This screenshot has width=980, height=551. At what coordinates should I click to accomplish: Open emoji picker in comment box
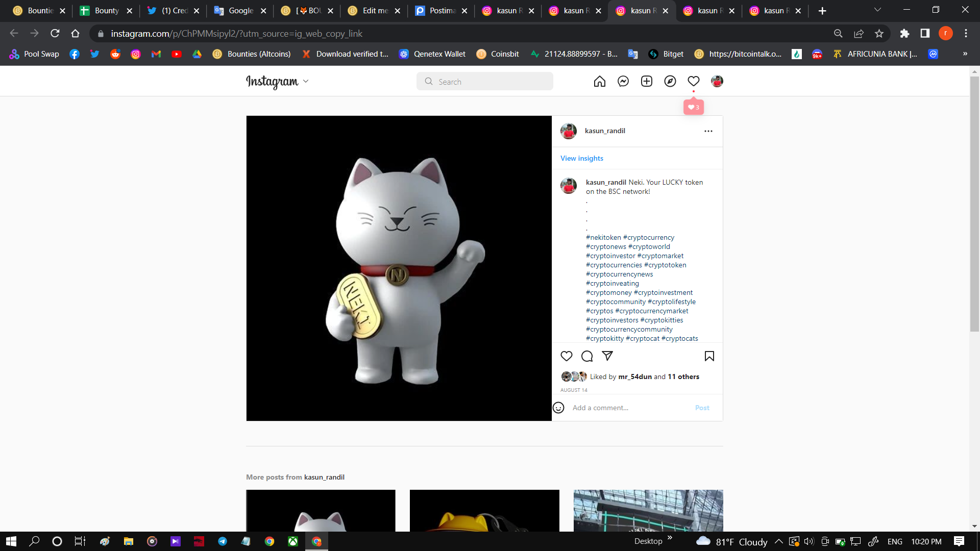pos(558,408)
